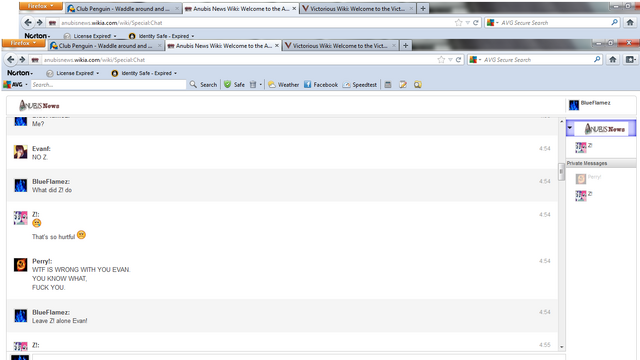Close Anubis News Wiki tab in front window
This screenshot has height=360, width=640.
[x=277, y=46]
